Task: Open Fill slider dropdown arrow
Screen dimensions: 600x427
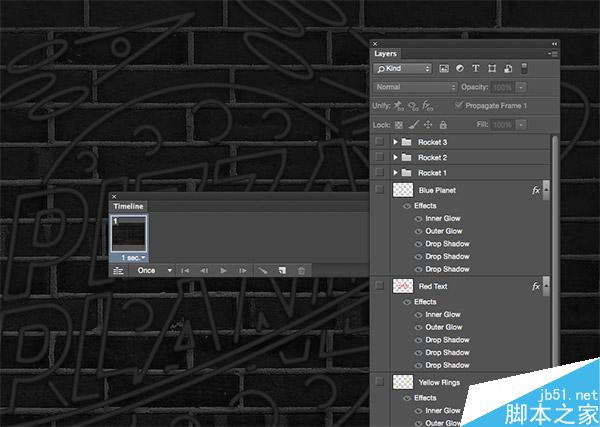Action: point(521,125)
